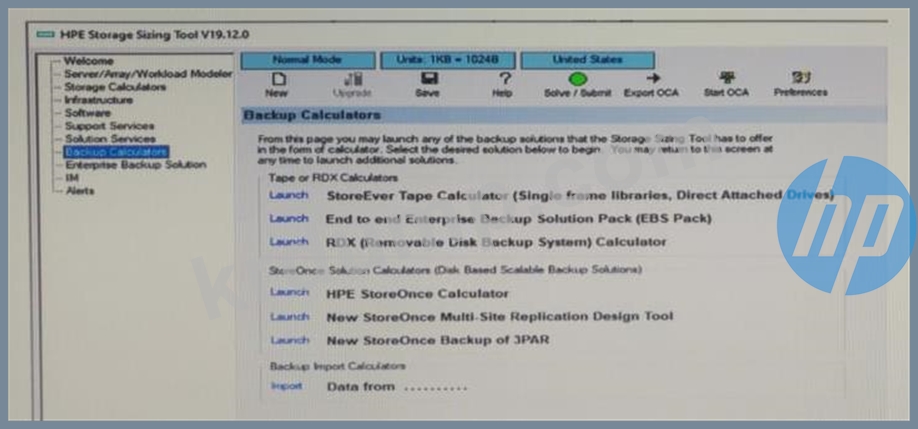Click the Data from text
Viewport: 918px width, 429px height.
pyautogui.click(x=361, y=387)
